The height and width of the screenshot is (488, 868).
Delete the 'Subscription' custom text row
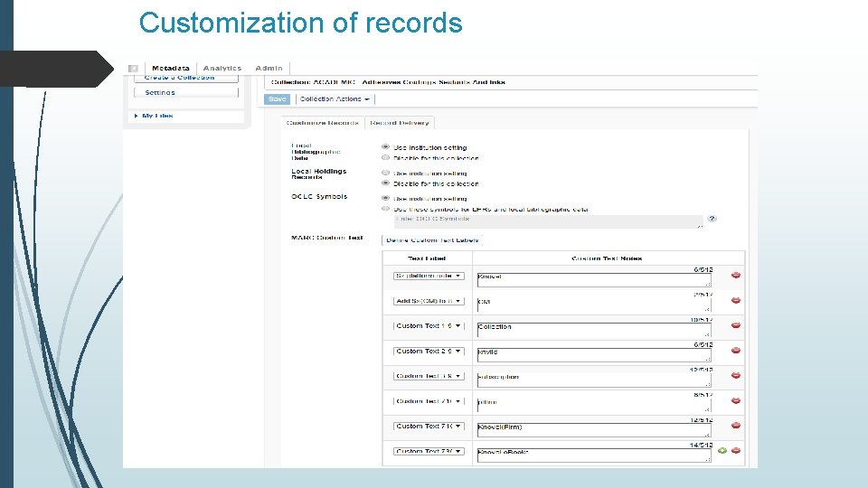point(736,375)
